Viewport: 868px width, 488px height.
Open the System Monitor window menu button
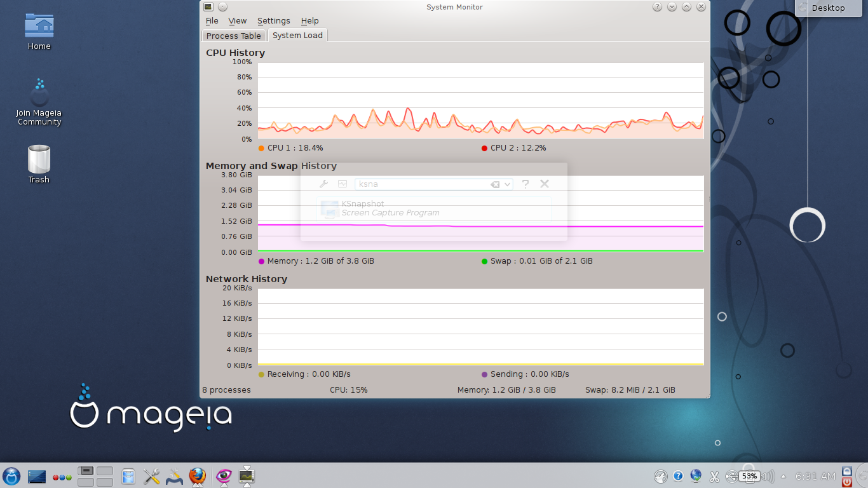click(208, 6)
